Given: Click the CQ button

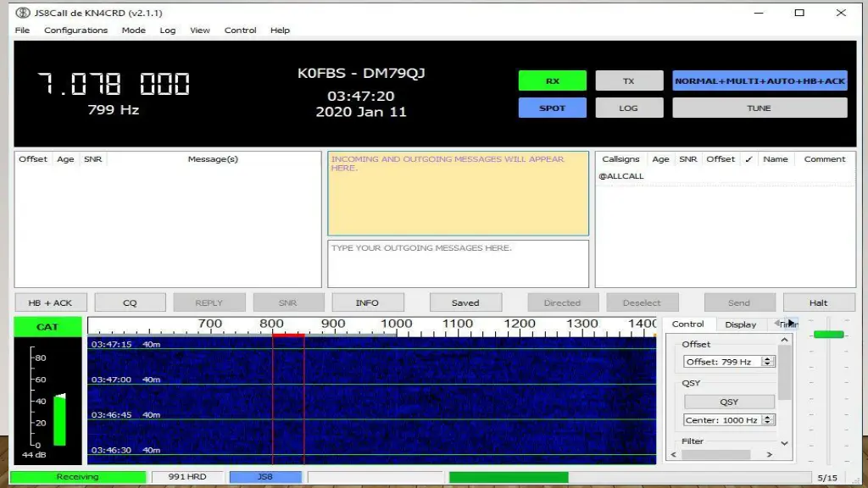Looking at the screenshot, I should tap(130, 302).
